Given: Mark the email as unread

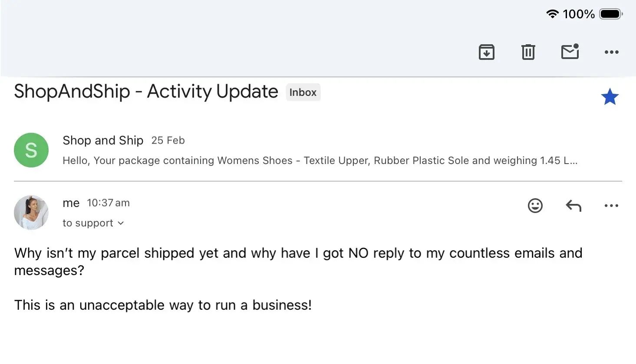Looking at the screenshot, I should click(570, 52).
